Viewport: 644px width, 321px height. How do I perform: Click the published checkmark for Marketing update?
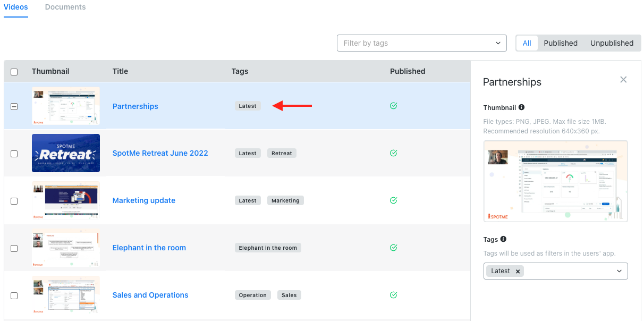394,200
